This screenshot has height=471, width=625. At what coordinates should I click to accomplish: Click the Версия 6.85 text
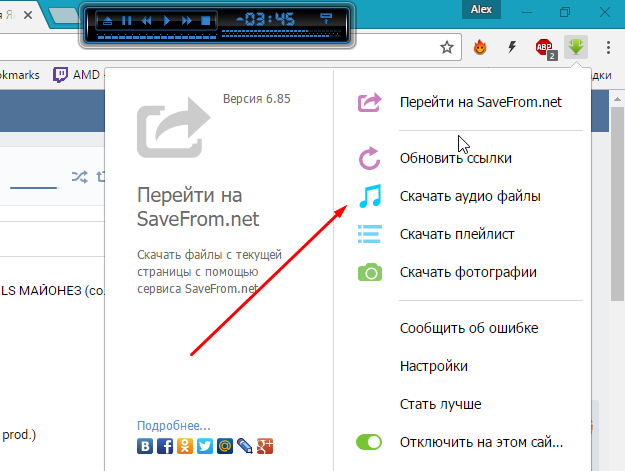257,98
